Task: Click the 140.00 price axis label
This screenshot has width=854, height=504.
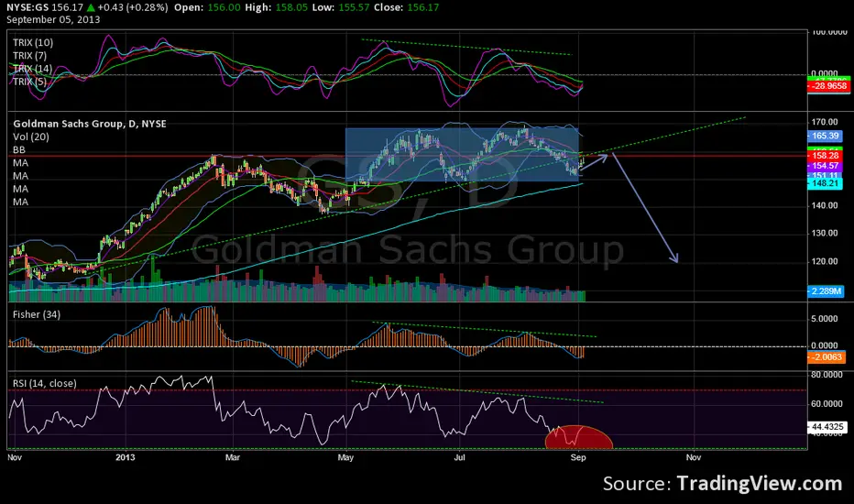Action: tap(825, 205)
